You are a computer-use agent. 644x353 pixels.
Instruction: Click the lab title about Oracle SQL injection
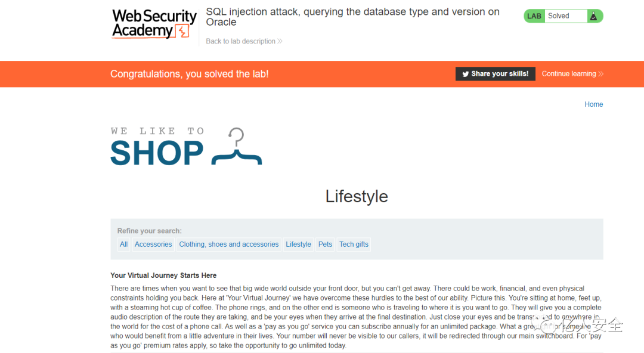point(352,17)
